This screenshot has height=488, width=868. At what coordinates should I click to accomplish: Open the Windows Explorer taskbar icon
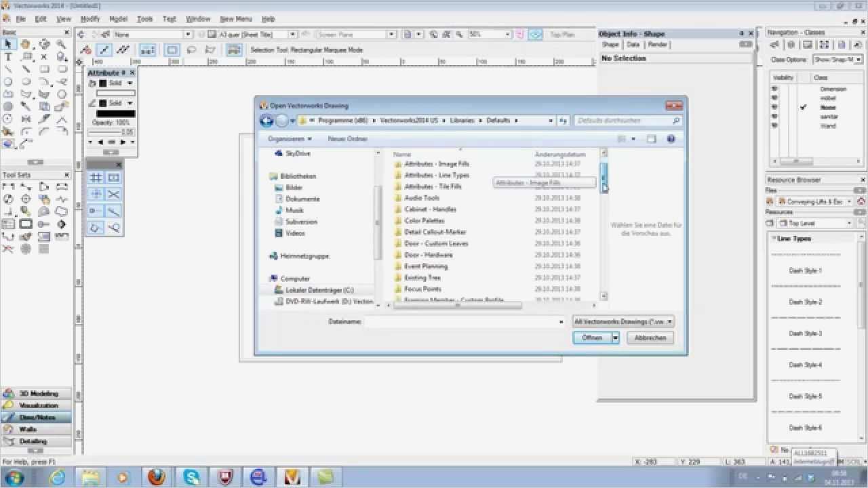pyautogui.click(x=91, y=476)
